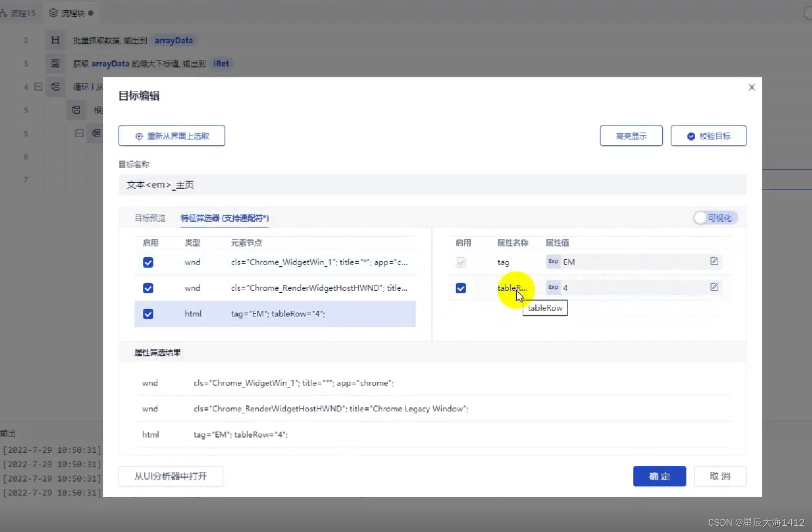The image size is (812, 532).
Task: Click the tag attribute name cell
Action: tap(503, 262)
